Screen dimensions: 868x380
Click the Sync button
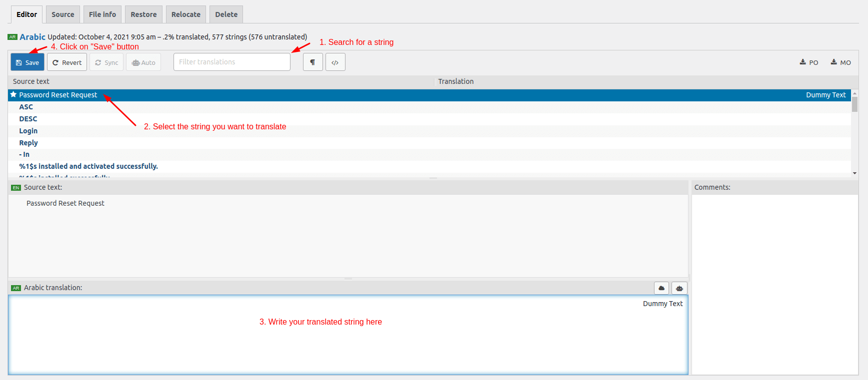(106, 62)
